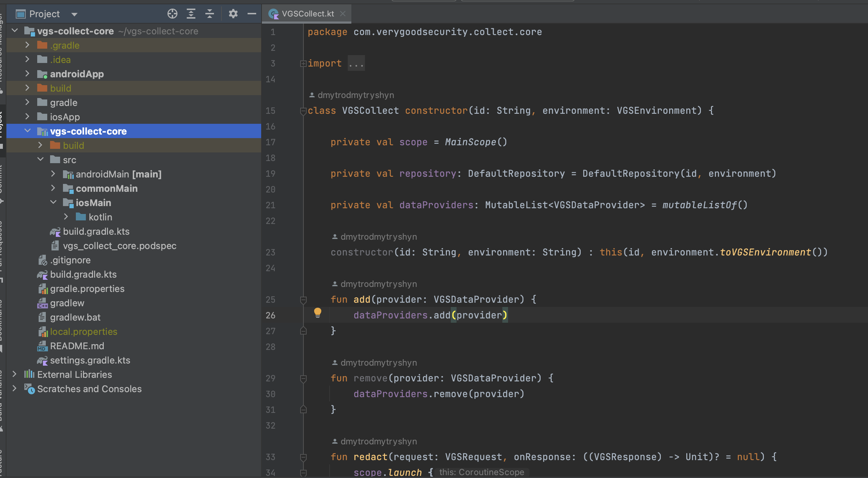
Task: Expand the androidApp folder
Action: (x=27, y=74)
